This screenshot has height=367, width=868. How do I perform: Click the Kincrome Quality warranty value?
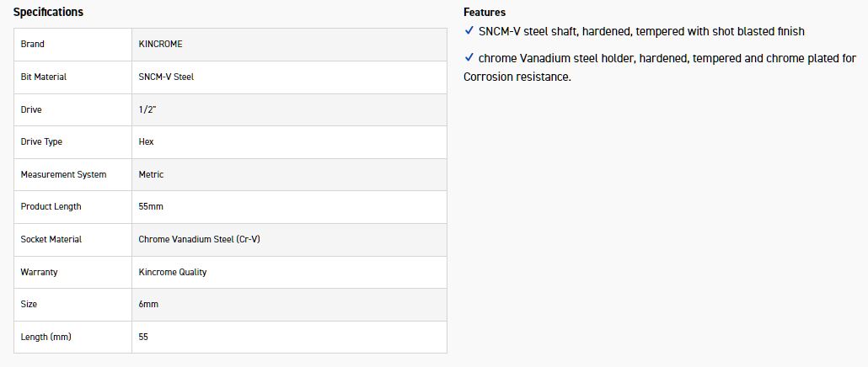(172, 272)
